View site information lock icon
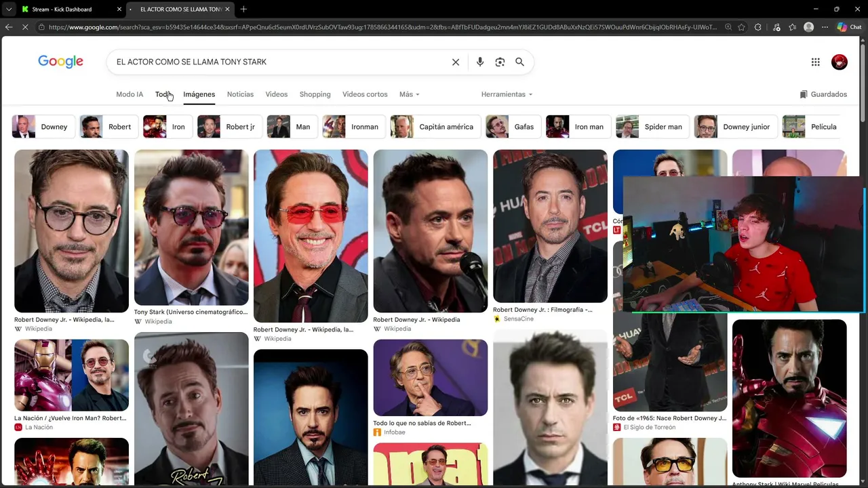Image resolution: width=868 pixels, height=488 pixels. [x=41, y=27]
